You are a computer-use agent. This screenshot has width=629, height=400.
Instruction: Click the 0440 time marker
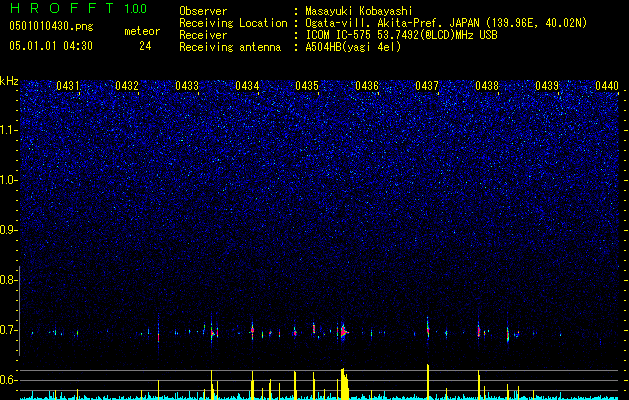(x=607, y=86)
